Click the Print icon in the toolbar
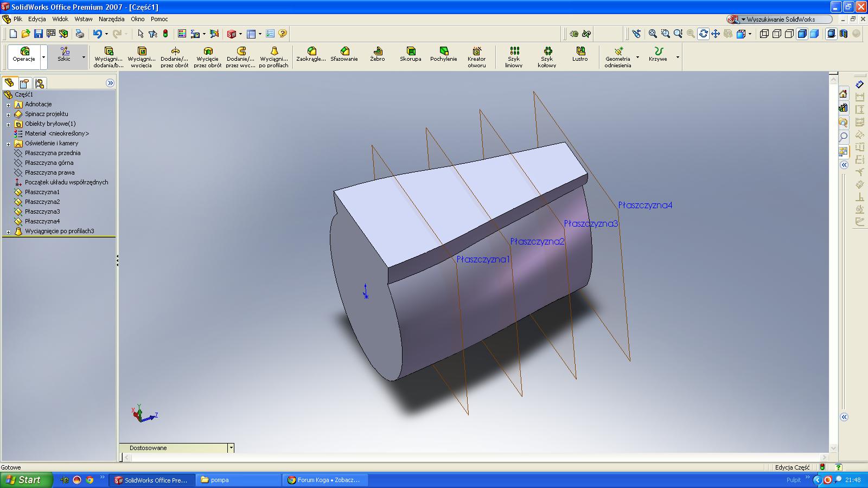The width and height of the screenshot is (868, 488). [80, 34]
